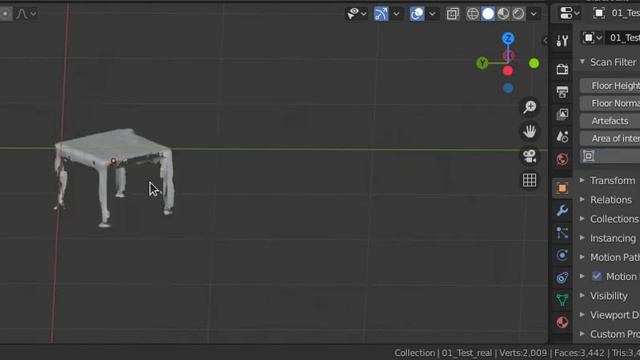This screenshot has width=640, height=360.
Task: Open the Modifiers properties tab
Action: 562,211
